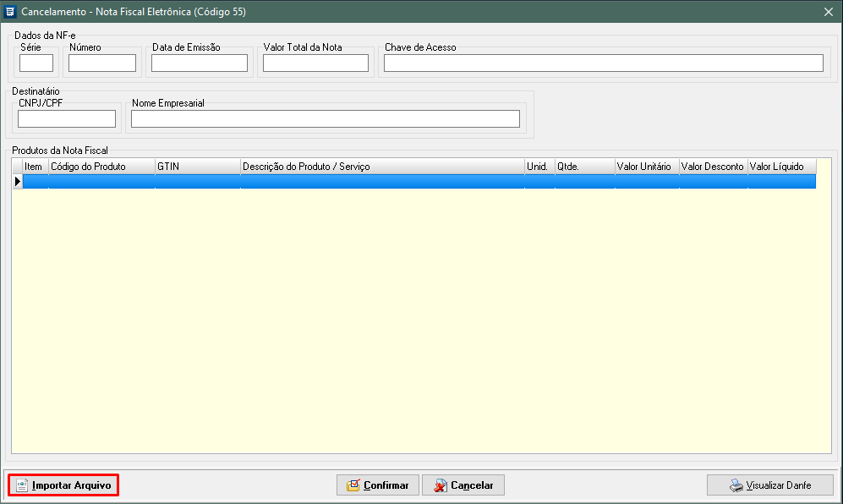Click the Valor Unitário column header
This screenshot has width=843, height=504.
pos(646,167)
